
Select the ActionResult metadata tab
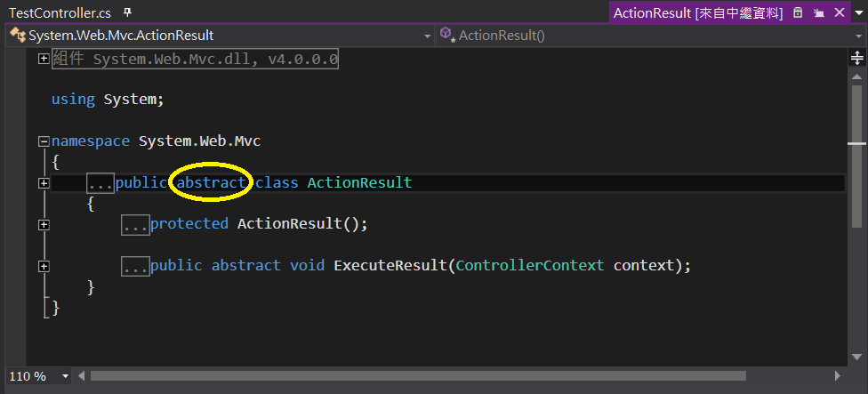click(697, 12)
